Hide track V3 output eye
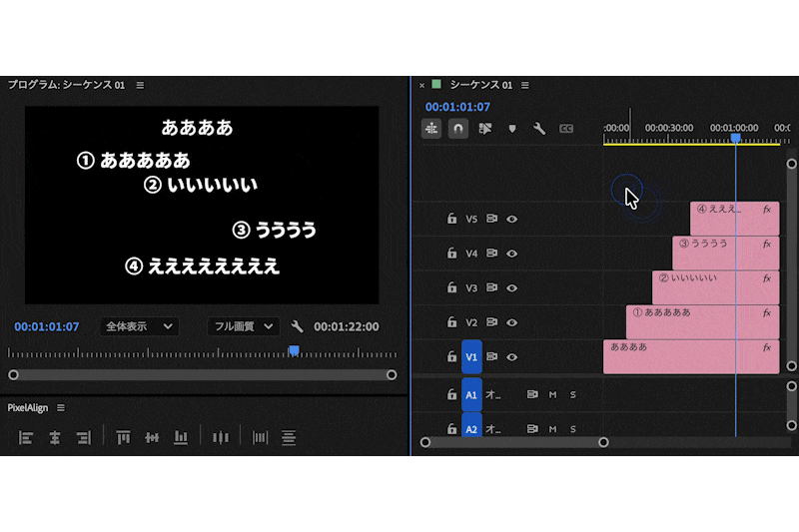Image resolution: width=799 pixels, height=532 pixels. 512,288
